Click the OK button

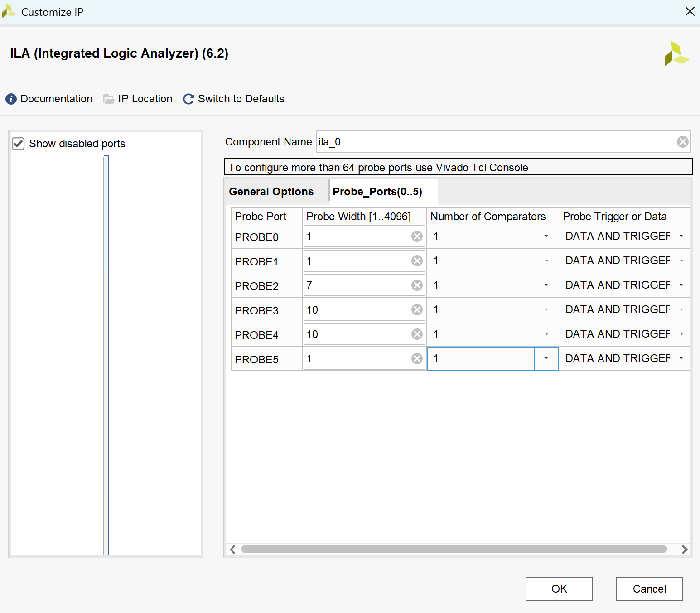(x=559, y=589)
